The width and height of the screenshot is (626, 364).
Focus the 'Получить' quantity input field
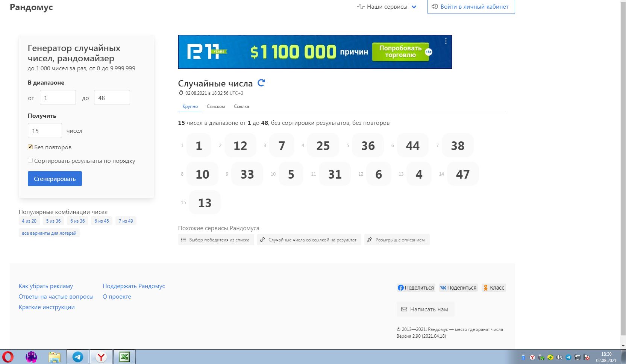(45, 131)
